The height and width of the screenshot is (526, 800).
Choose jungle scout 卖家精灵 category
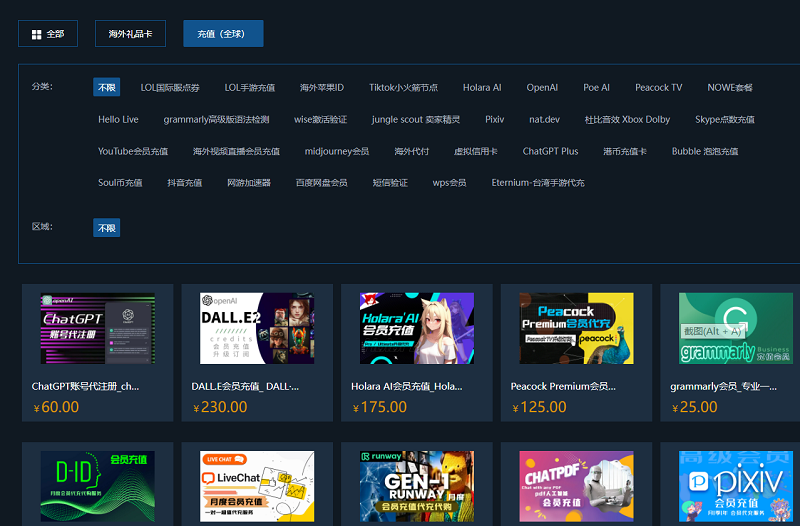tap(415, 119)
